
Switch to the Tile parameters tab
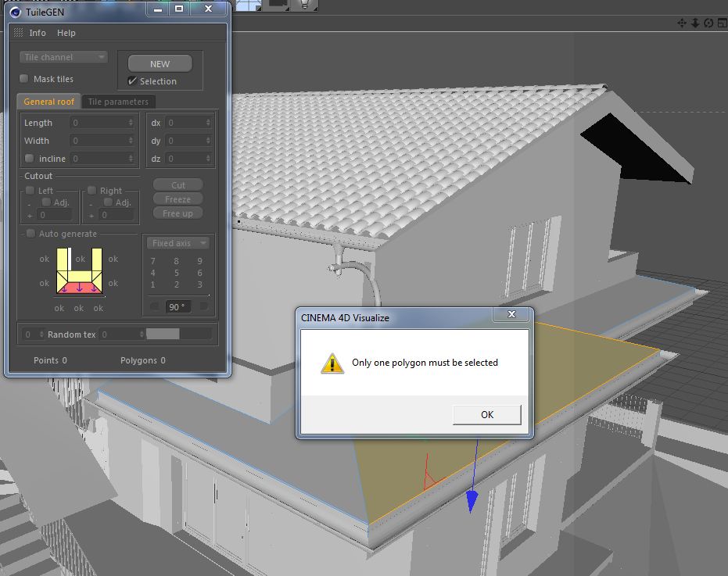click(118, 102)
